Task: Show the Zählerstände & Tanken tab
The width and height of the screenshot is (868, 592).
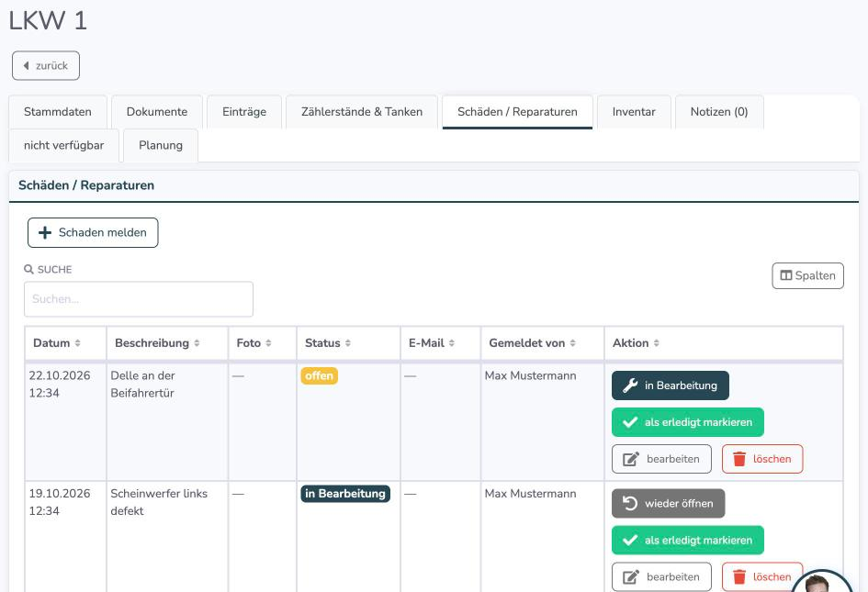Action: [x=362, y=112]
